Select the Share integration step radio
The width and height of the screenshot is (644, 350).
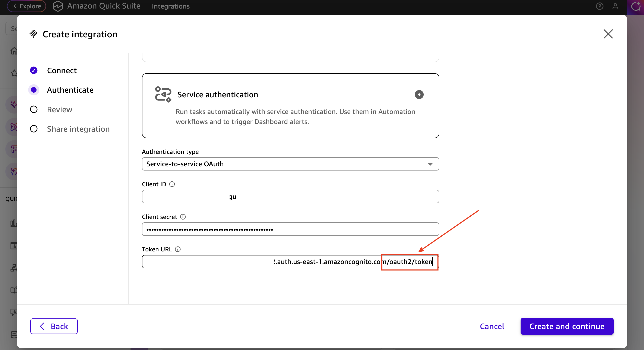pos(34,129)
